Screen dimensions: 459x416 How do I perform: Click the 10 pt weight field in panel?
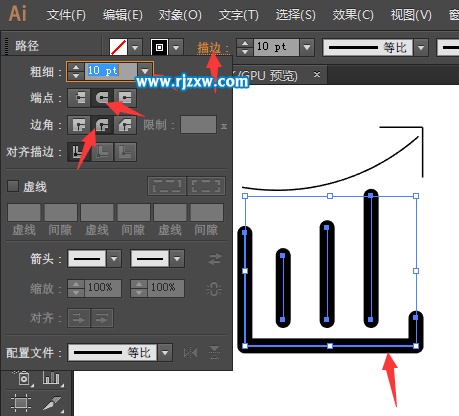[x=111, y=71]
